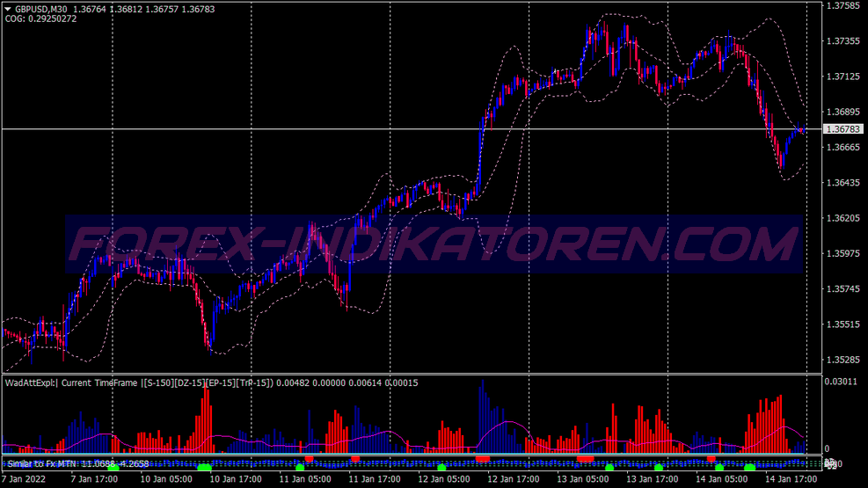Viewport: 868px width, 488px height.
Task: Select the Similar to Fx MTN indicator label
Action: (x=78, y=463)
